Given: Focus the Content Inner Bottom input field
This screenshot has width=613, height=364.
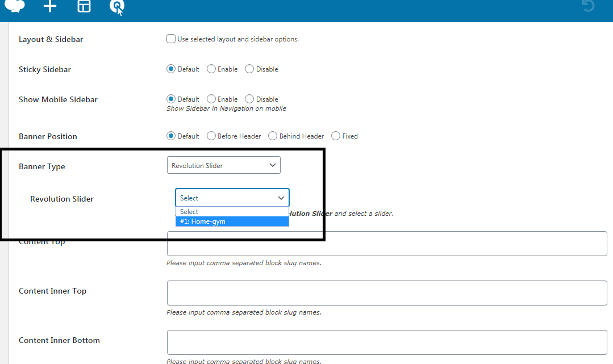Looking at the screenshot, I should point(387,342).
